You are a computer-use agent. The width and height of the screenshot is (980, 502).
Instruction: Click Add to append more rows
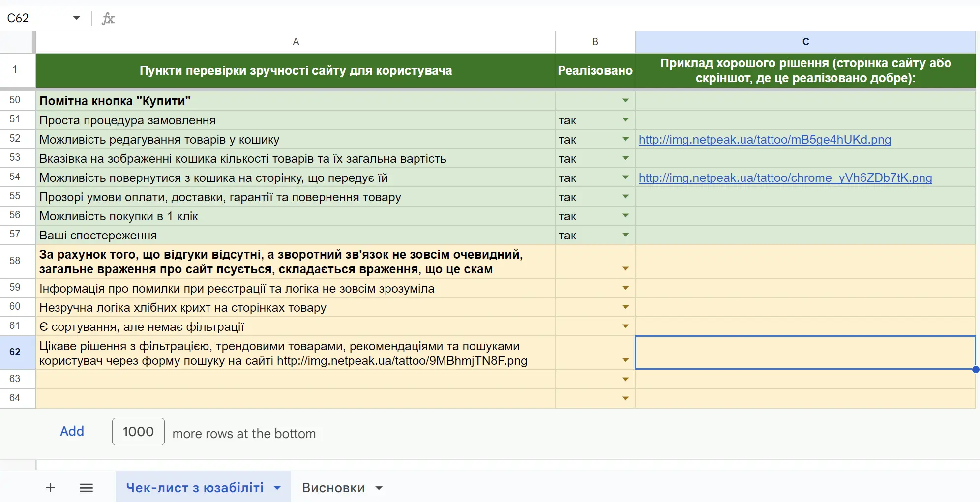(72, 431)
